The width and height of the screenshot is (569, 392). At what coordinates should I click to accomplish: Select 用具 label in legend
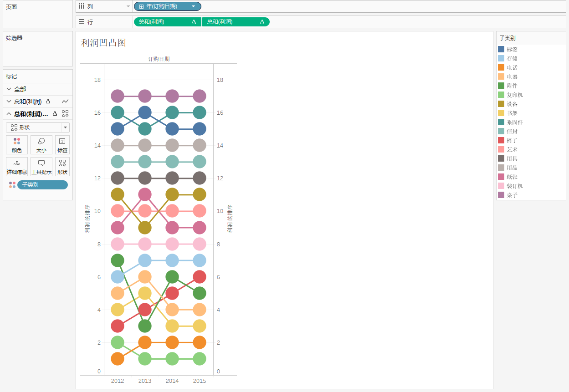coord(512,158)
